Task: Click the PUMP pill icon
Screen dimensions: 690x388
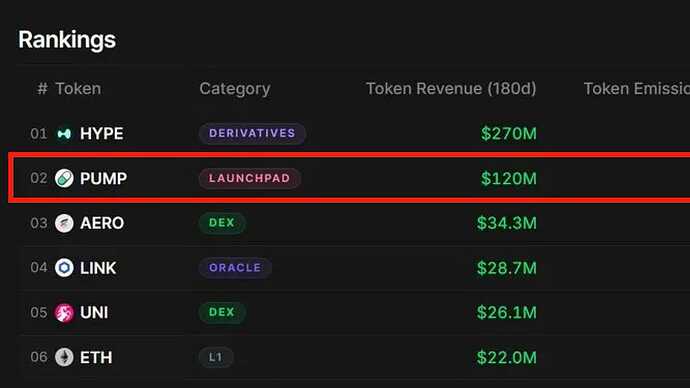Action: tap(64, 178)
